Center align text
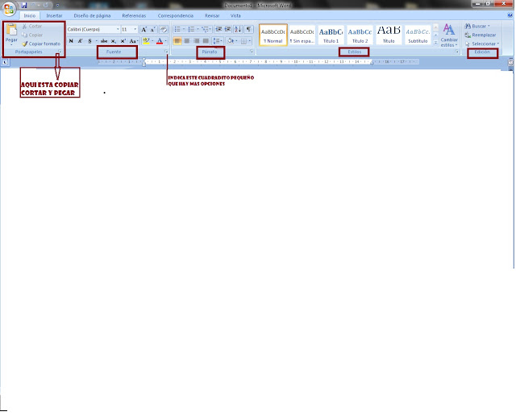This screenshot has height=420, width=516. [186, 41]
